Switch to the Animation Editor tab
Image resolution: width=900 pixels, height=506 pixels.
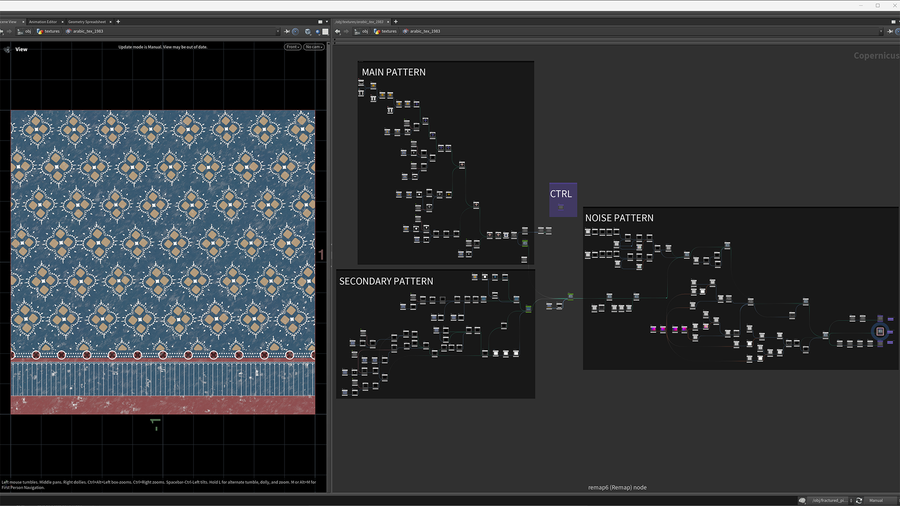tap(43, 21)
